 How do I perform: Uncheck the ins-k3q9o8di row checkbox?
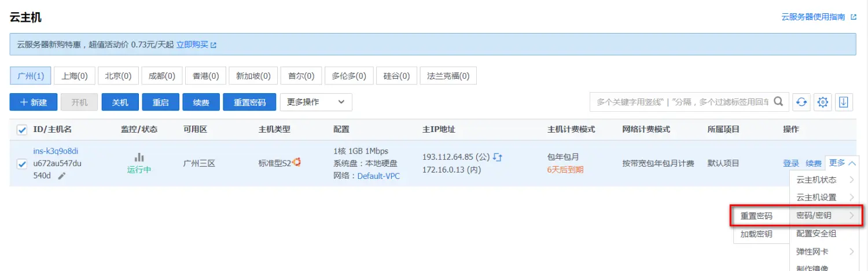tap(22, 164)
